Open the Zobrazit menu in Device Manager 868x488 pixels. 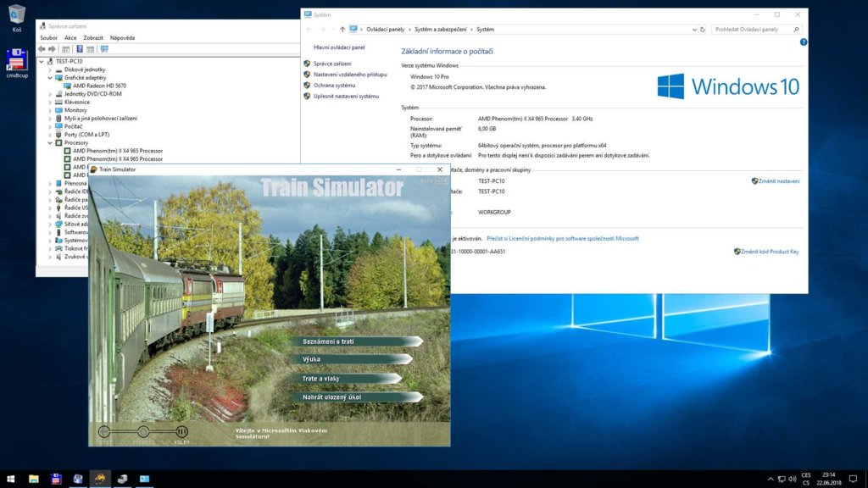(x=93, y=37)
